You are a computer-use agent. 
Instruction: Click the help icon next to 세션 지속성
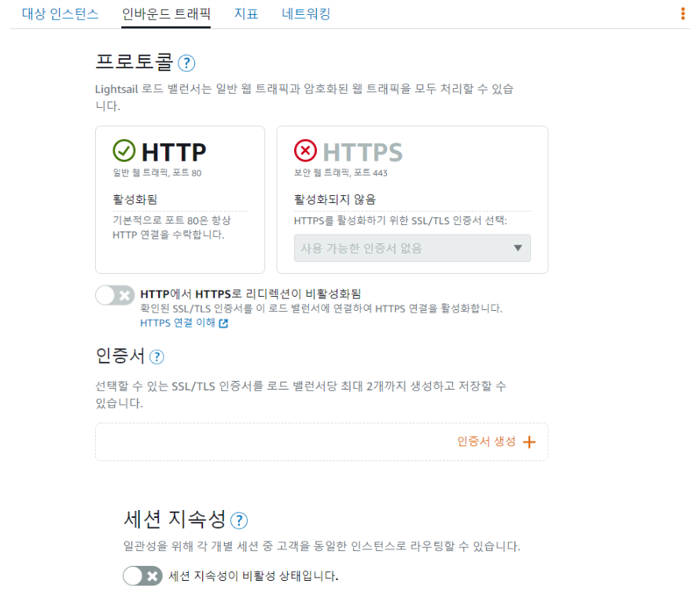coord(239,520)
